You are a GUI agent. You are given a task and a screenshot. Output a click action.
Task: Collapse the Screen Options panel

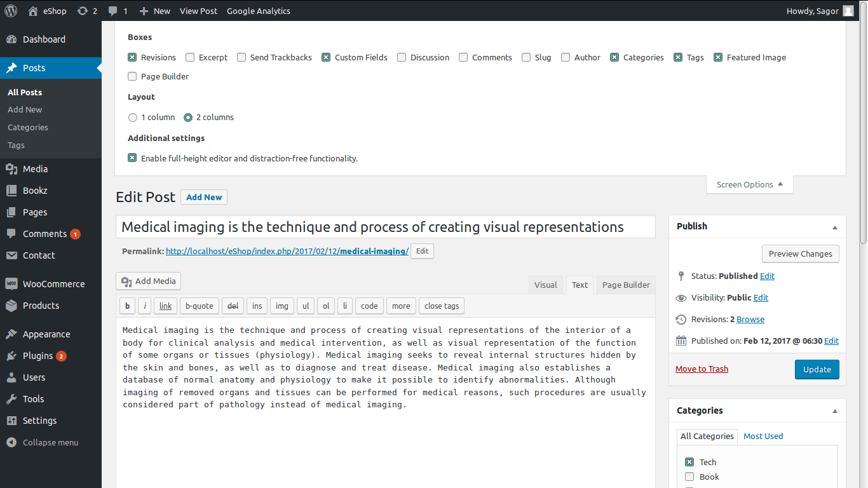pos(750,185)
